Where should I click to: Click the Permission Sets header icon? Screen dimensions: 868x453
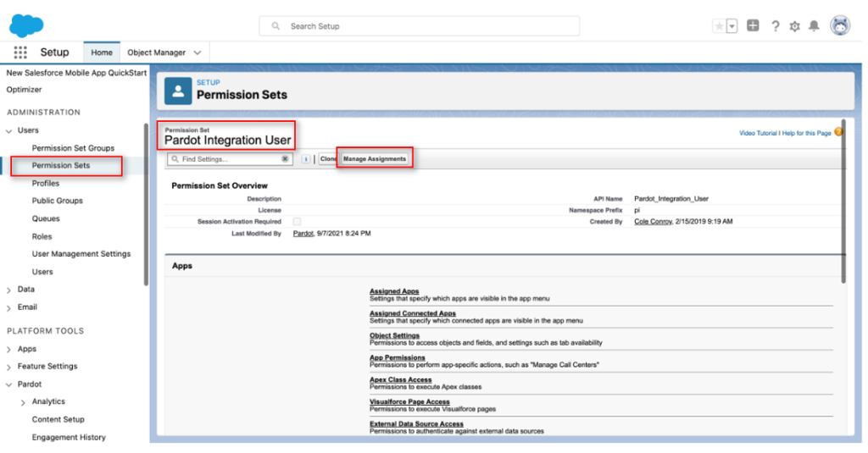(x=178, y=91)
